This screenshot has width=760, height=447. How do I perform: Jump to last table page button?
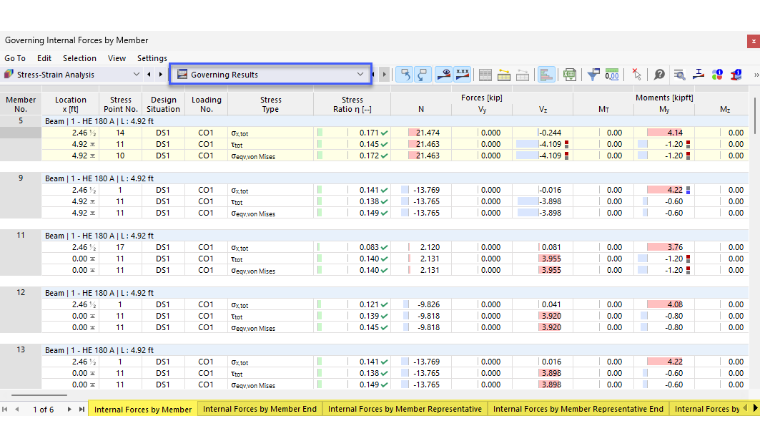[81, 409]
